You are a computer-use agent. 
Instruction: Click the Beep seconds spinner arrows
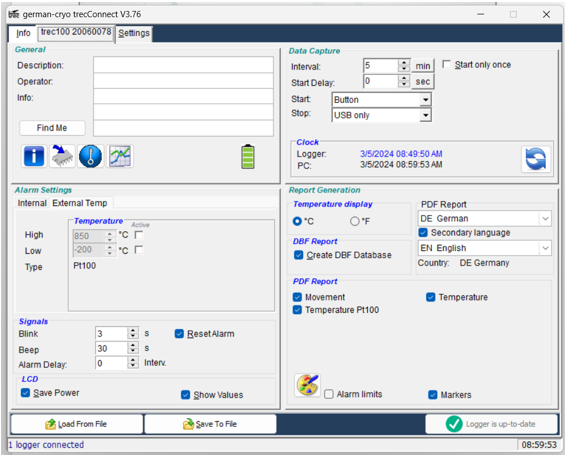(133, 348)
